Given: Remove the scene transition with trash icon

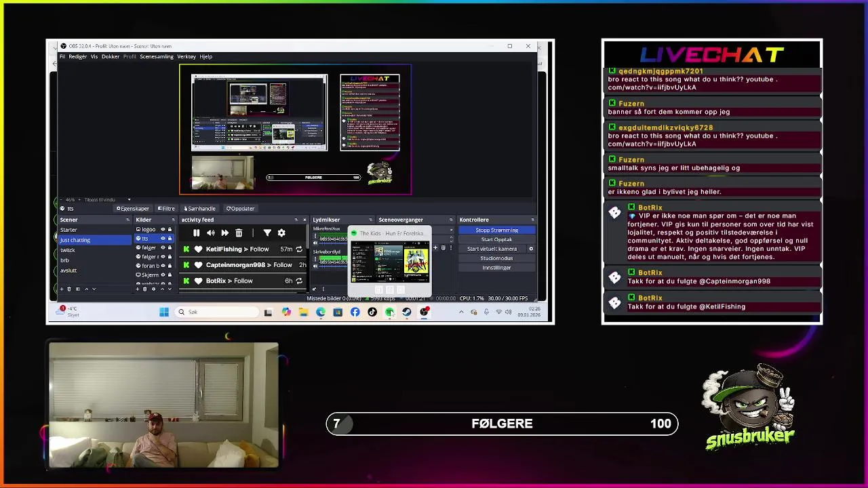Looking at the screenshot, I should coord(443,247).
